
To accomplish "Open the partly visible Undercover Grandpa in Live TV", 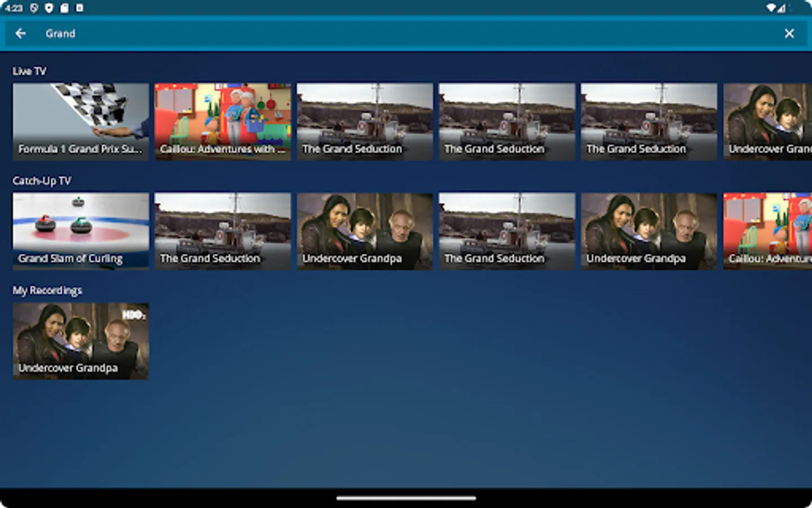I will click(x=767, y=122).
